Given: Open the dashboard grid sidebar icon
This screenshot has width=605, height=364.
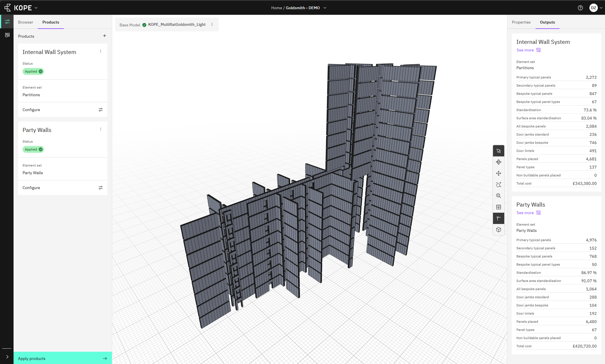Looking at the screenshot, I should [7, 35].
